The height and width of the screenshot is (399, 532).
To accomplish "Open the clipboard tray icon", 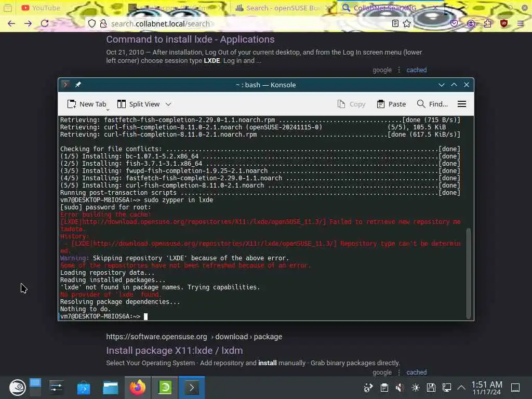I will click(384, 388).
